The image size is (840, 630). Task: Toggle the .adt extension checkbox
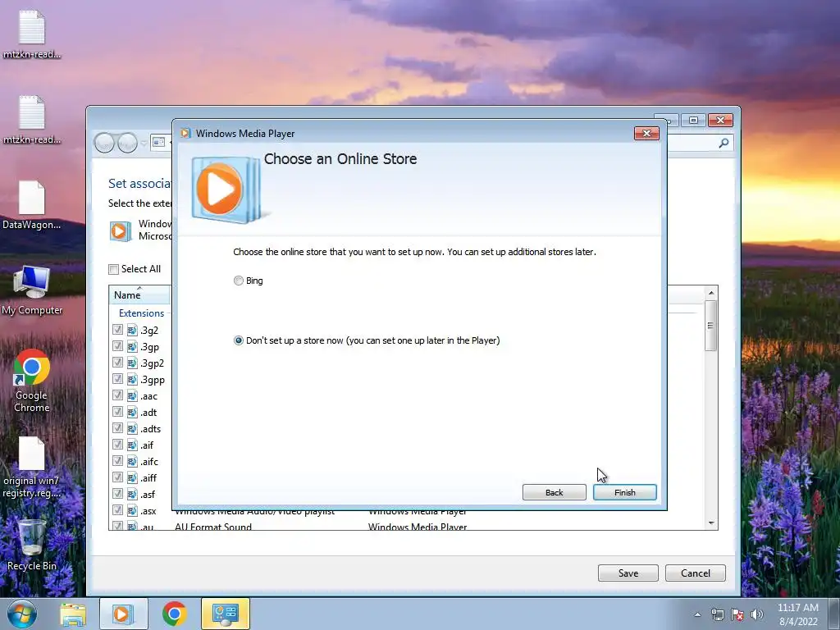tap(117, 412)
